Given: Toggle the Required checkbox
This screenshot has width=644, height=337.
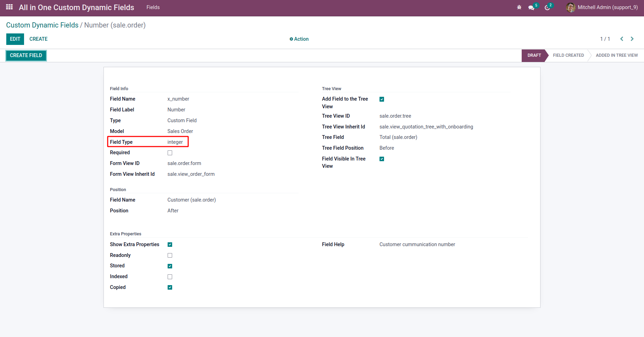Looking at the screenshot, I should coord(170,153).
